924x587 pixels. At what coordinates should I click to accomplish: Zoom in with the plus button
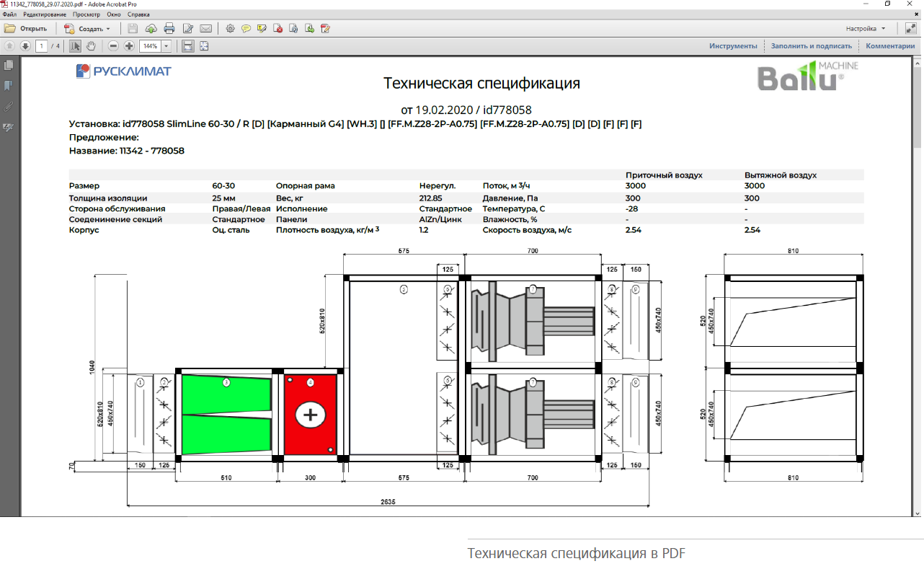(129, 46)
